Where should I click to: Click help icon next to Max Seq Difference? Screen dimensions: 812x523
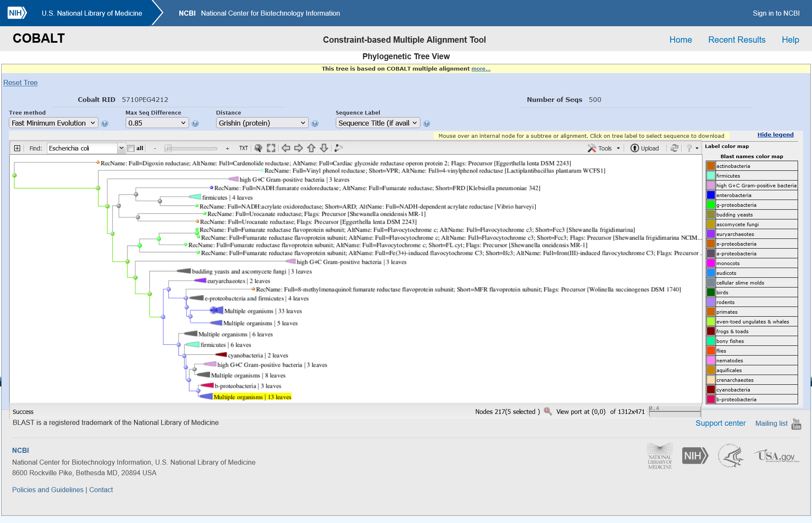click(195, 123)
